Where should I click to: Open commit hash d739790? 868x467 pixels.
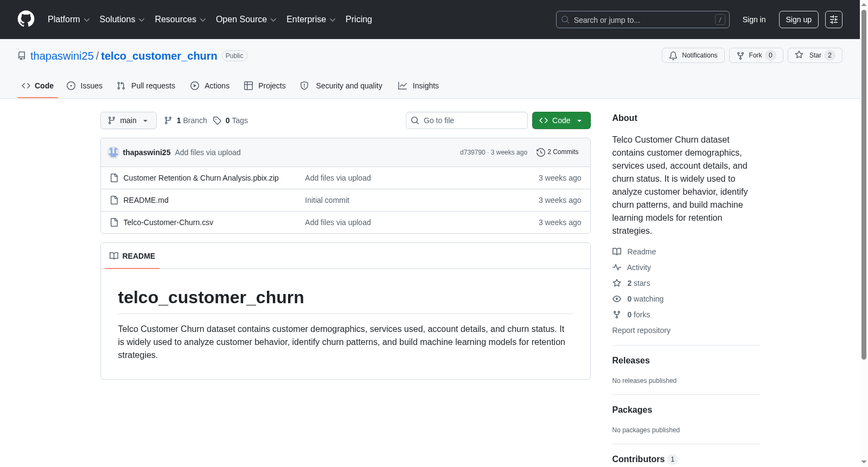(x=473, y=152)
